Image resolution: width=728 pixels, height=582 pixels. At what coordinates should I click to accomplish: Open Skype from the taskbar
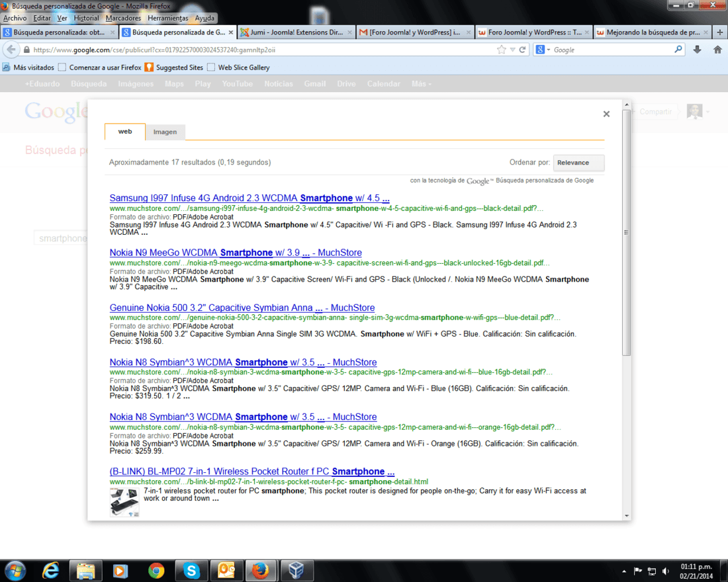(x=191, y=570)
